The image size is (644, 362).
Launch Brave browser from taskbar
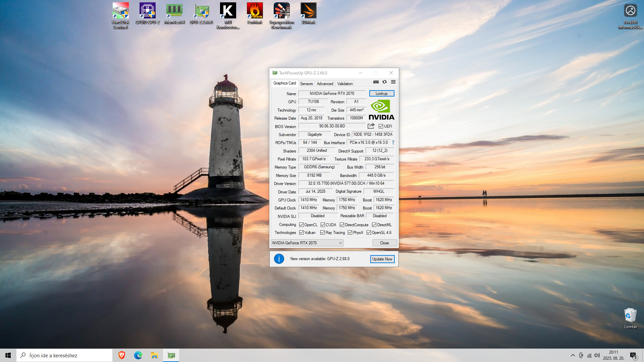point(122,355)
